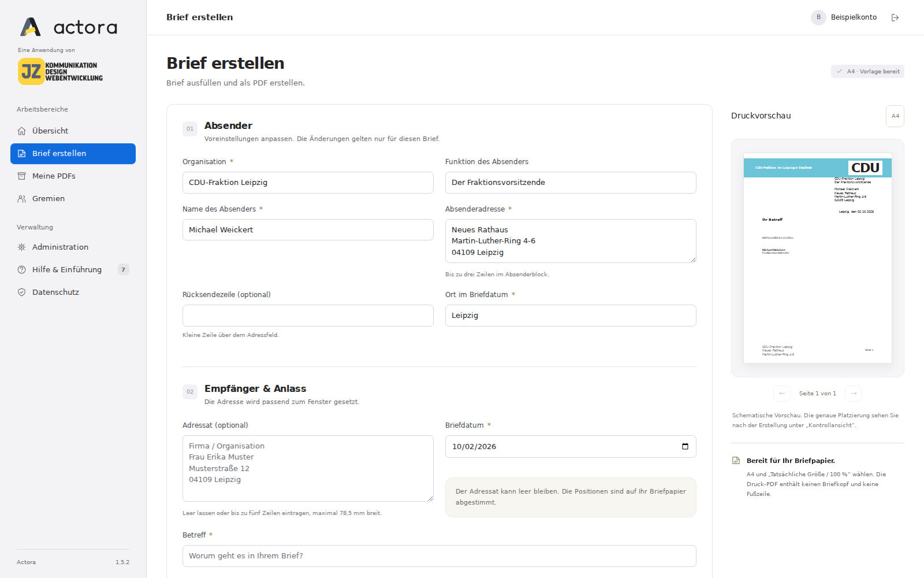The width and height of the screenshot is (924, 578).
Task: Click the 'Seite 1 von 1' text
Action: 818,394
